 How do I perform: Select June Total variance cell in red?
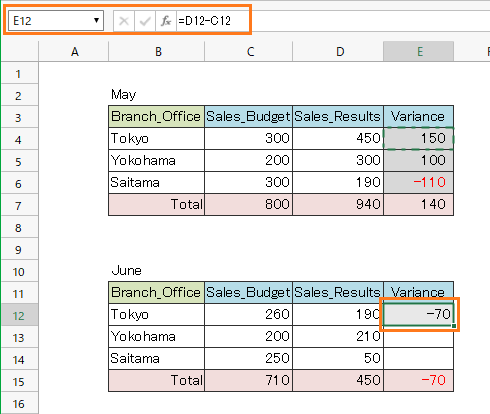point(419,380)
